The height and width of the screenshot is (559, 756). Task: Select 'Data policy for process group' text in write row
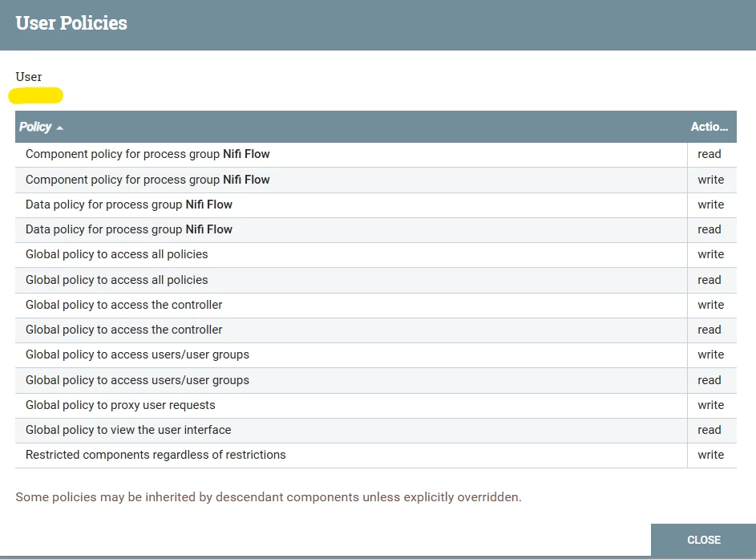click(103, 205)
